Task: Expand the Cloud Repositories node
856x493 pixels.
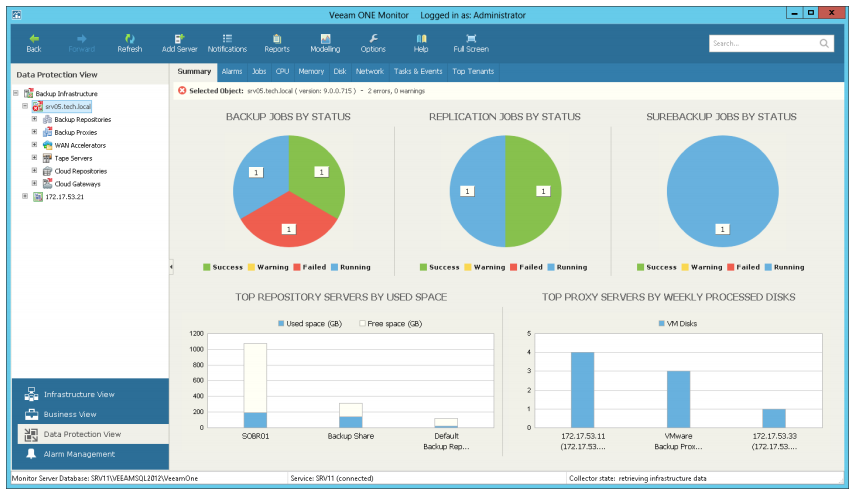Action: click(34, 170)
